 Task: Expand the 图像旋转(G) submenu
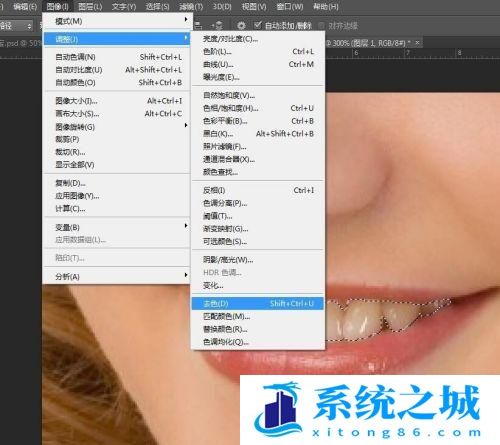(x=116, y=127)
